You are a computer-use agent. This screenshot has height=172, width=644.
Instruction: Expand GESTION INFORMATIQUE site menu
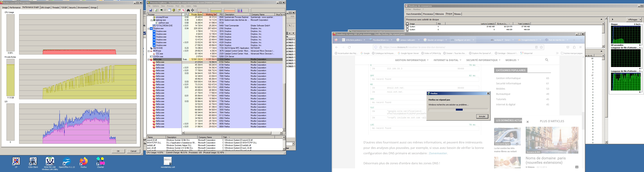click(x=412, y=60)
